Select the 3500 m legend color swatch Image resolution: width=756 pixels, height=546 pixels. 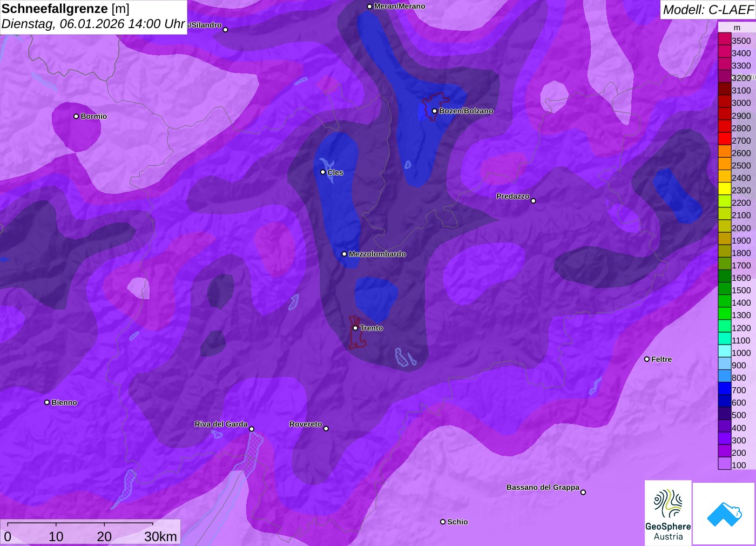[725, 39]
